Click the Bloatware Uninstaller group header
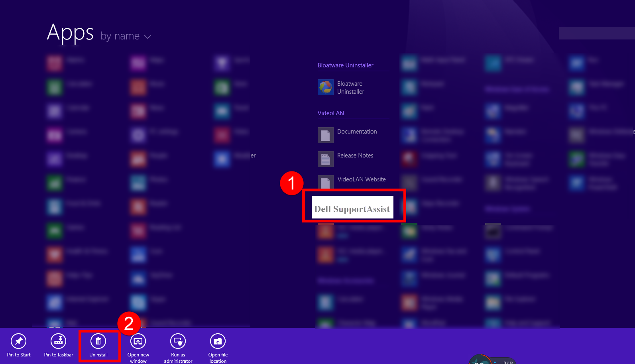 346,65
